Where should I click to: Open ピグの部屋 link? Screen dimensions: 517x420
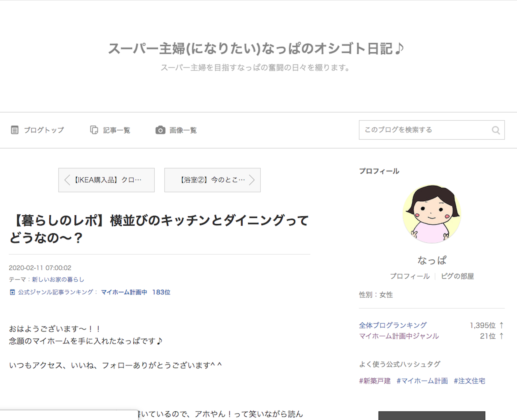pos(457,276)
